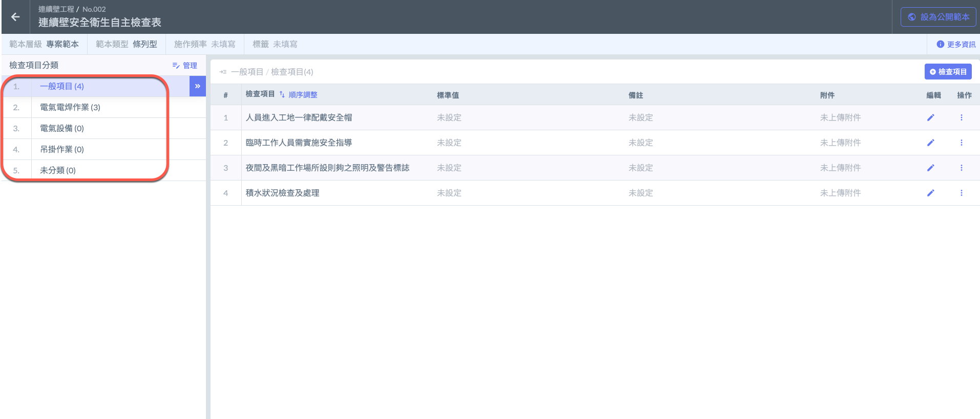Click the 施作頻率 未填寫 field
This screenshot has height=419, width=980.
[204, 44]
